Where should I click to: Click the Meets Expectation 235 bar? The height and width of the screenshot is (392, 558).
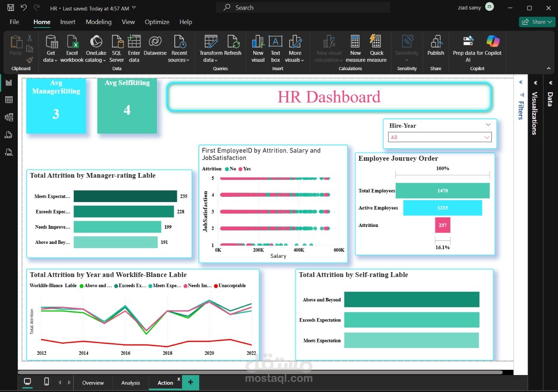click(x=125, y=196)
